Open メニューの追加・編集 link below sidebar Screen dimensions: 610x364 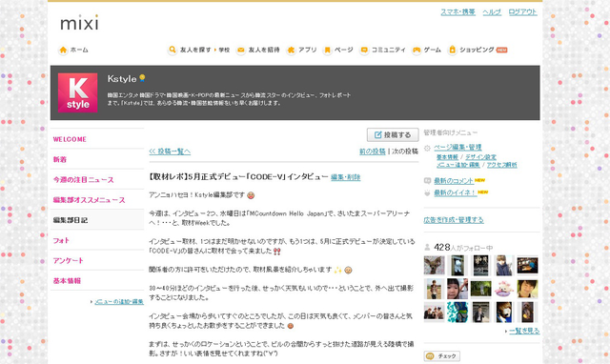pos(119,301)
